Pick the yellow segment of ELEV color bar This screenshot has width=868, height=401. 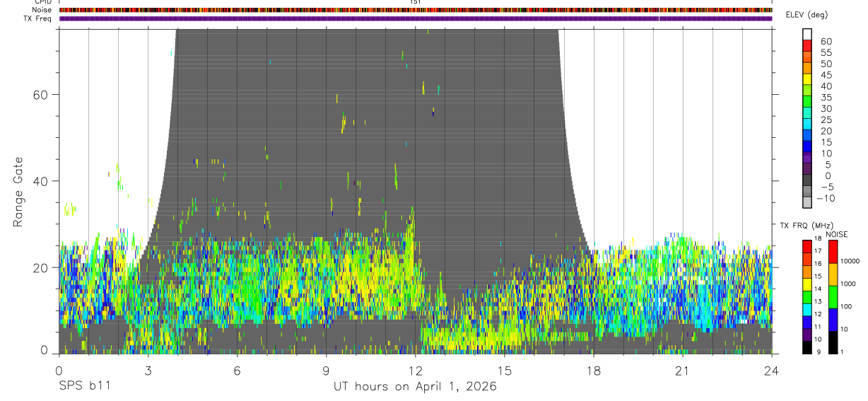point(807,79)
